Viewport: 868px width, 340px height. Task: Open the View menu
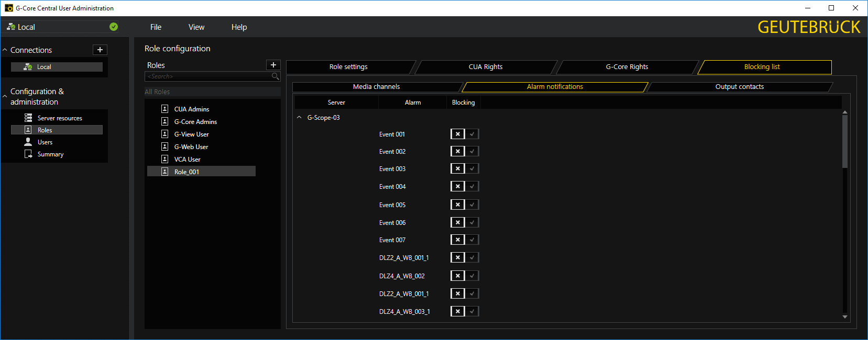(196, 27)
